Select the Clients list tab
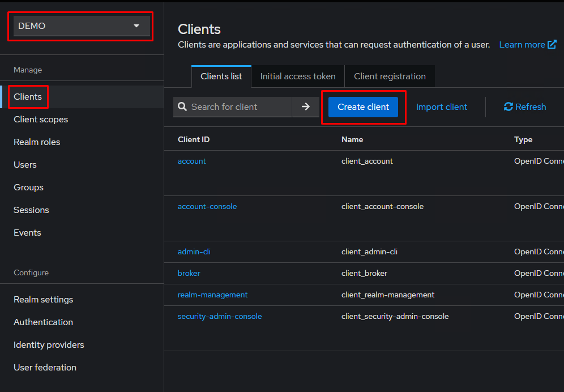This screenshot has width=564, height=392. coord(221,76)
